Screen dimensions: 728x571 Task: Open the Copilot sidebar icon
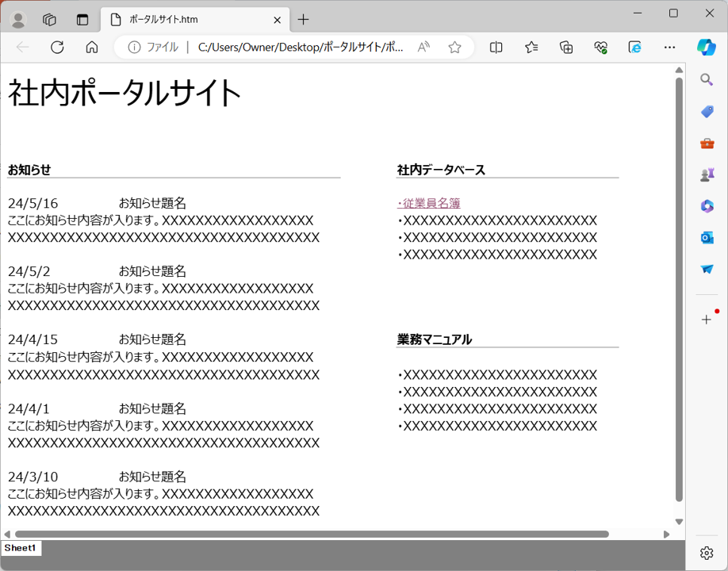point(706,47)
